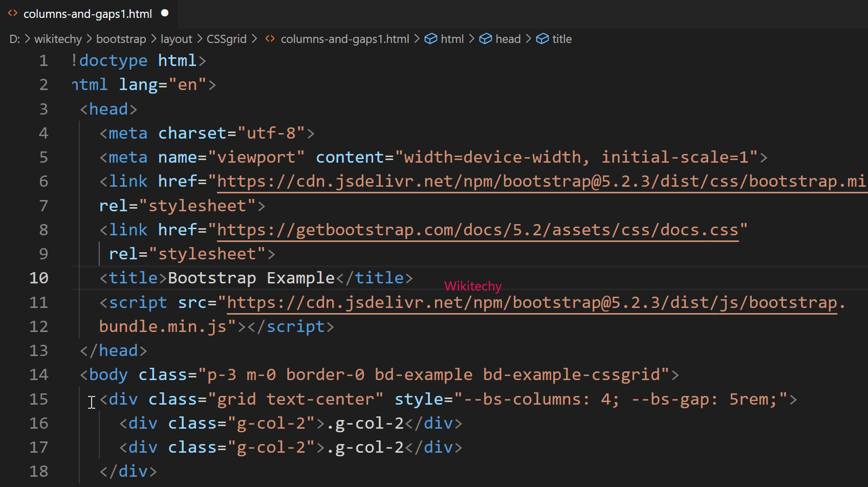Click the chevron between layout and CSSgrid

point(199,38)
